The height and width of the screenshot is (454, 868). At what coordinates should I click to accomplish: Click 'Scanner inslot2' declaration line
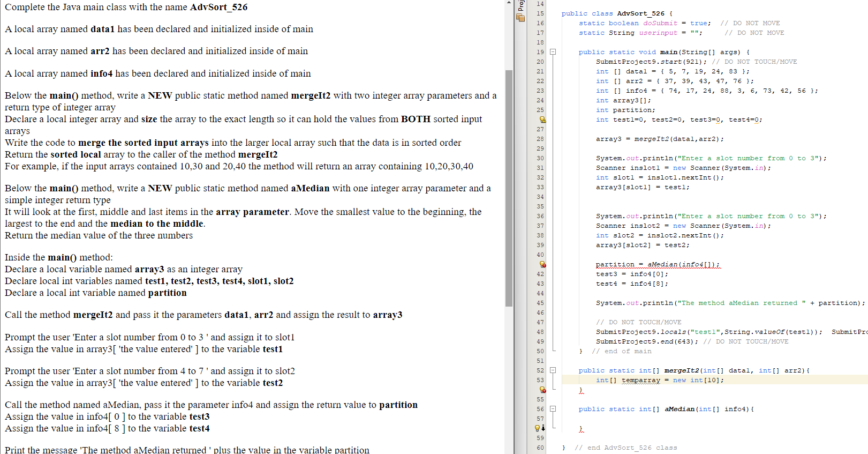point(684,226)
